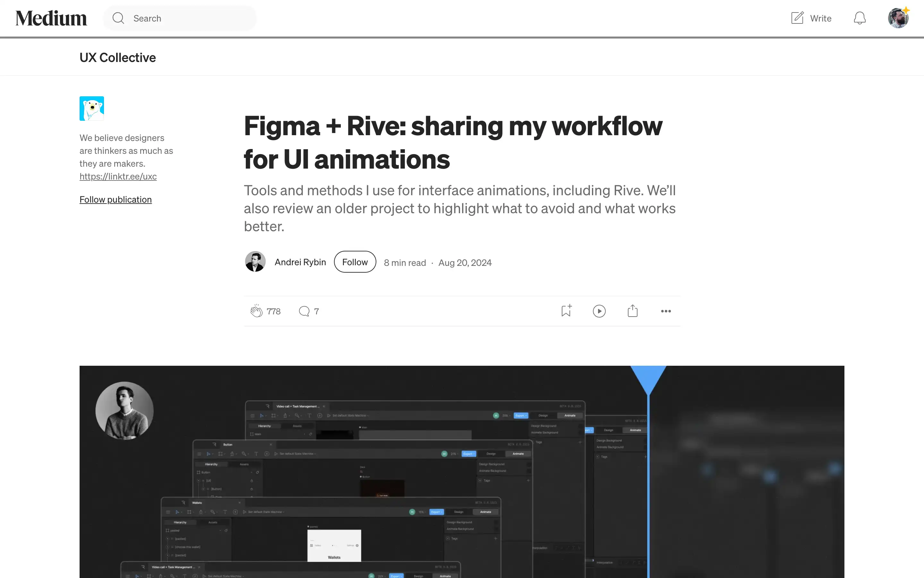Click Follow publication link
The height and width of the screenshot is (578, 924).
pos(116,199)
